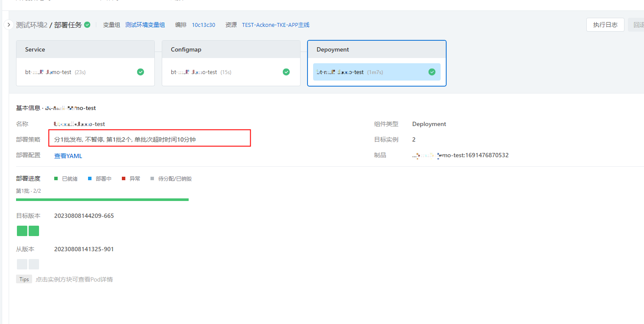Click the green 已就绪 legend square

coord(56,178)
